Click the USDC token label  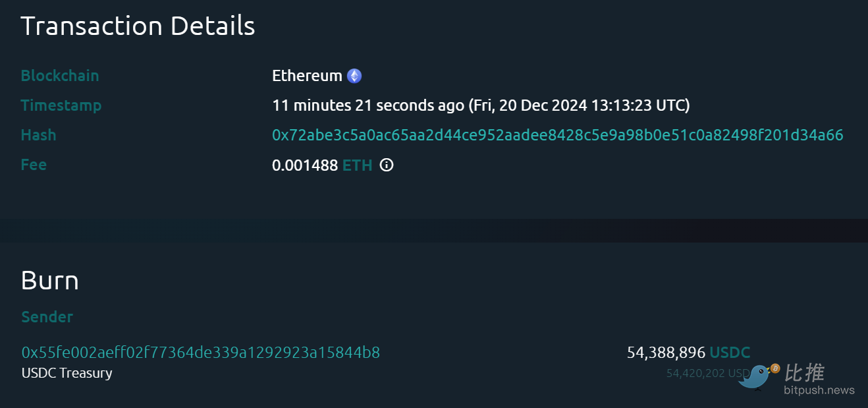click(730, 353)
